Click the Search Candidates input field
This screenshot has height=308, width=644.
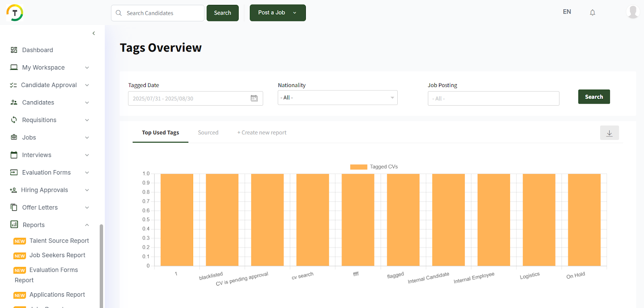(161, 13)
